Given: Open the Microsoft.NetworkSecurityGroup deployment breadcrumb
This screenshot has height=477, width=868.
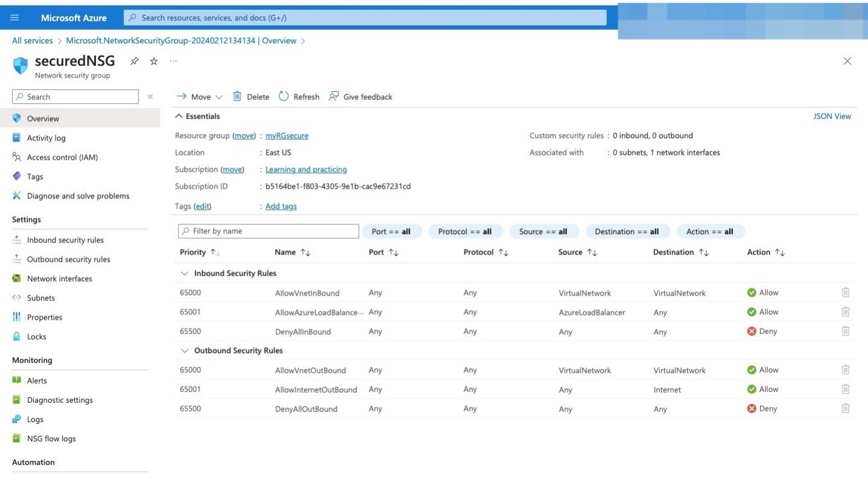Looking at the screenshot, I should click(x=181, y=40).
